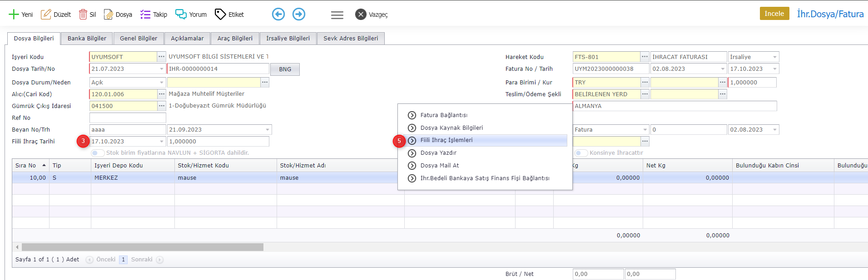Open lookup for Gümrük Çıkış İdaresi field
Screen dimensions: 868x280
pyautogui.click(x=162, y=106)
